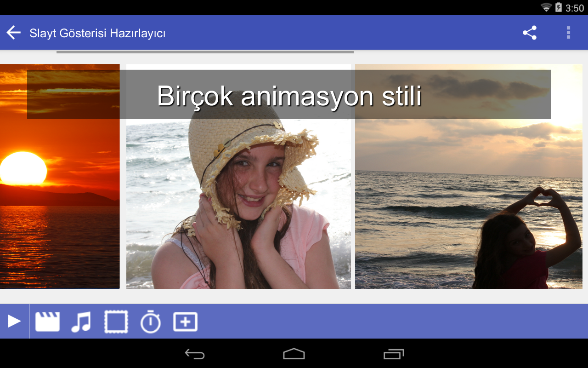Select the sunset photo thumbnail

[60, 176]
